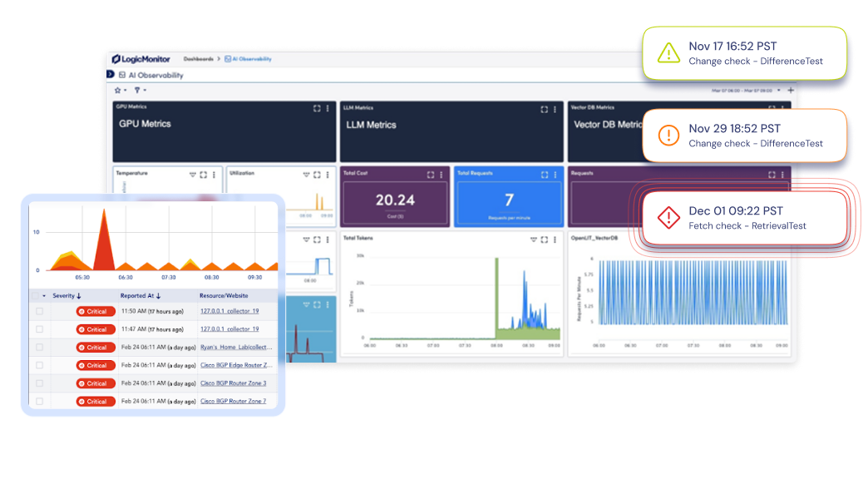Expand the dark blue sidebar toggle

coord(110,74)
